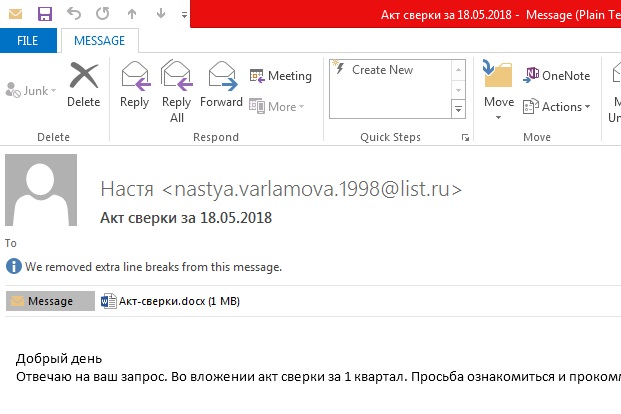Image resolution: width=621 pixels, height=414 pixels.
Task: Click the sender's avatar placeholder
Action: coord(41,190)
